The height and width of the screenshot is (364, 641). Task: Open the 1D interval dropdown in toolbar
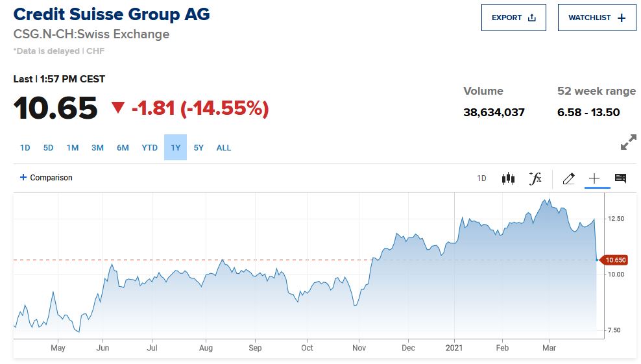click(x=481, y=178)
